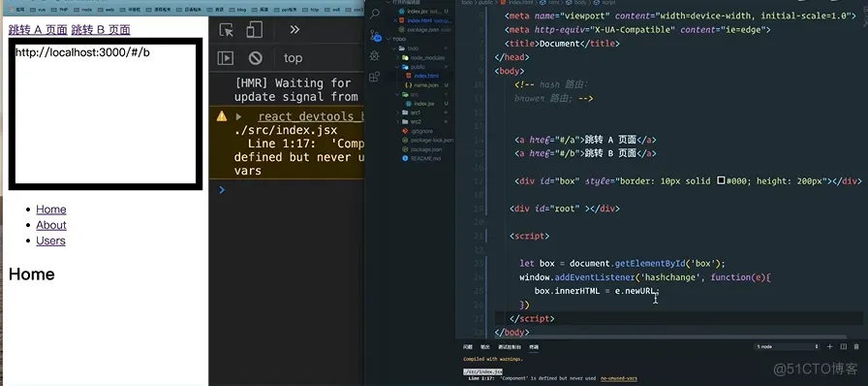Image resolution: width=868 pixels, height=386 pixels.
Task: Expand the react_devtools warning message
Action: pos(238,116)
